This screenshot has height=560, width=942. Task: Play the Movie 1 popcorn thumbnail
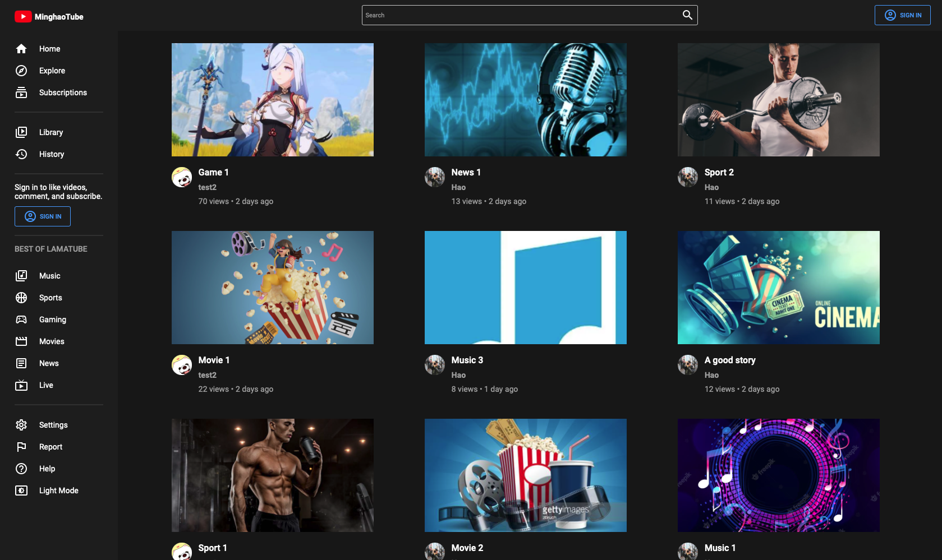pos(273,288)
